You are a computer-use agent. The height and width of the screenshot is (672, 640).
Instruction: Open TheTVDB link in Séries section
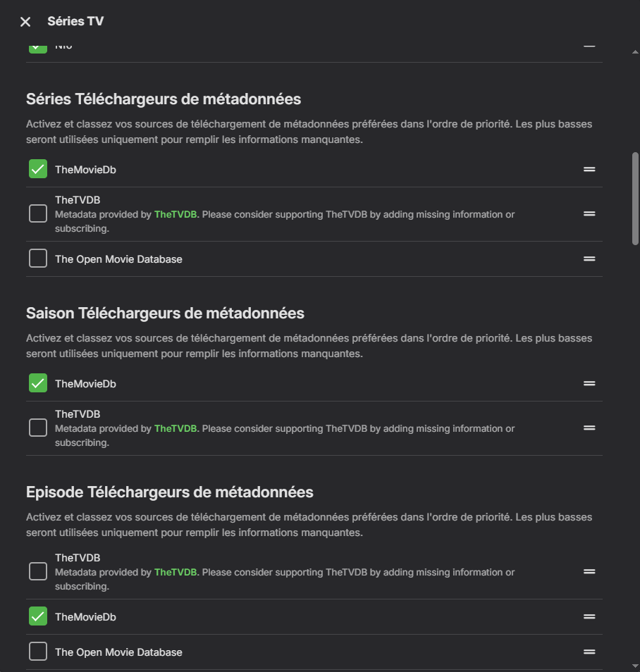click(175, 214)
